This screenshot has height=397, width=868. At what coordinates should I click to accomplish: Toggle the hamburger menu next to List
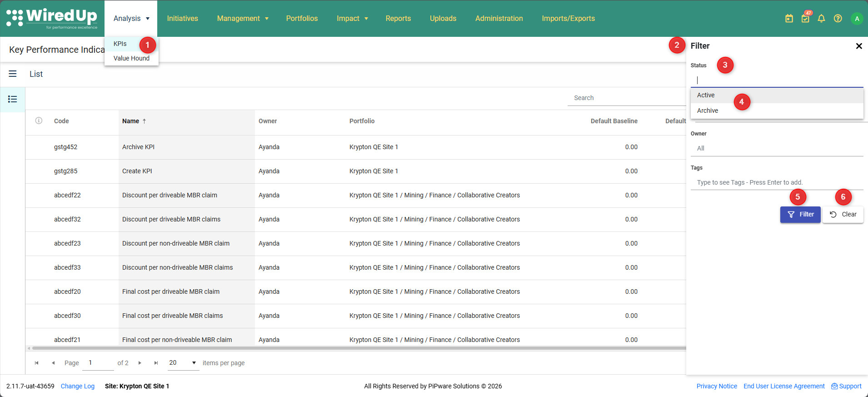click(x=13, y=74)
